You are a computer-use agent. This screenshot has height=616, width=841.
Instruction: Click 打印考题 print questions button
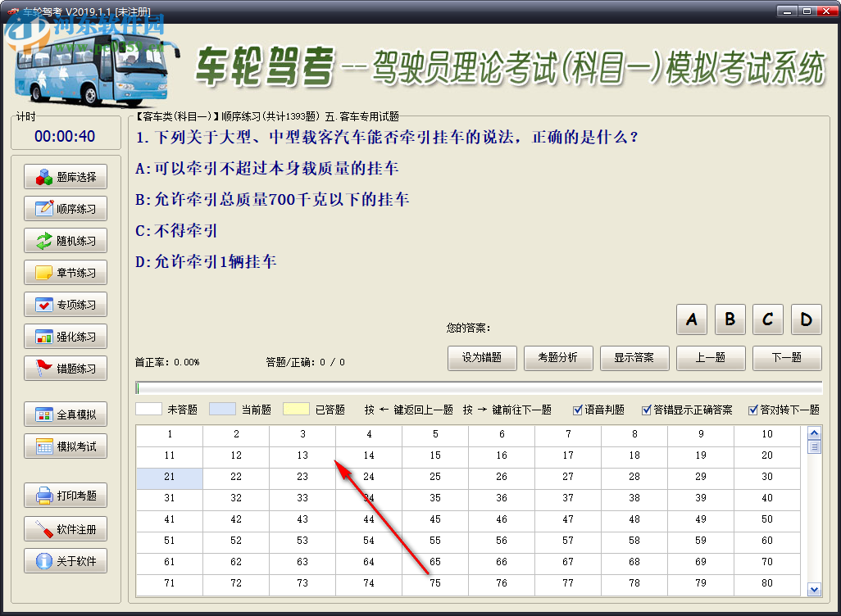point(66,496)
